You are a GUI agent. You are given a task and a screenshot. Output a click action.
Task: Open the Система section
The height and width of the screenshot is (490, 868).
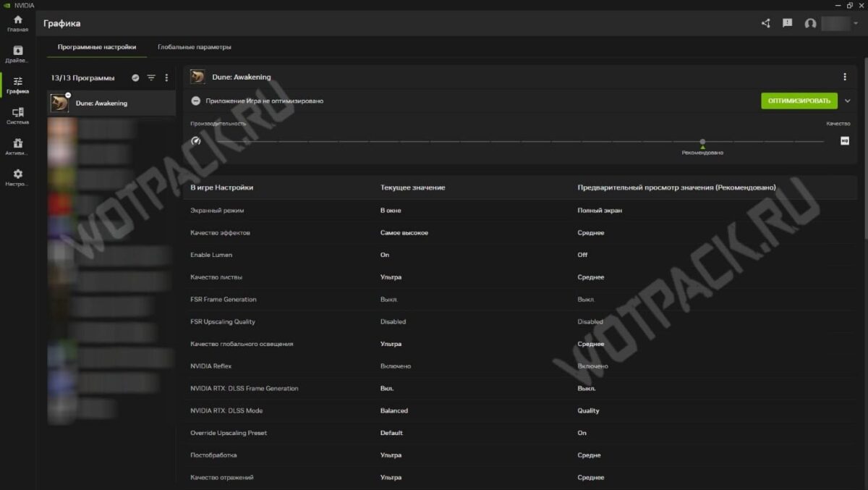17,117
